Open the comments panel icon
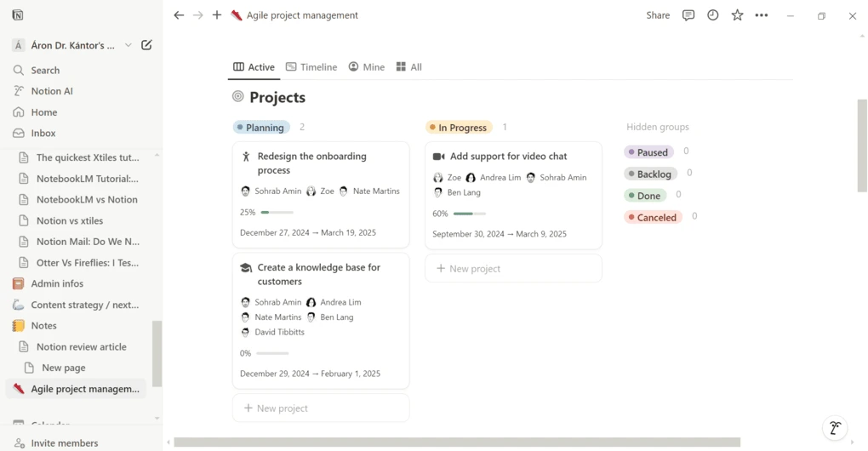 (x=688, y=15)
